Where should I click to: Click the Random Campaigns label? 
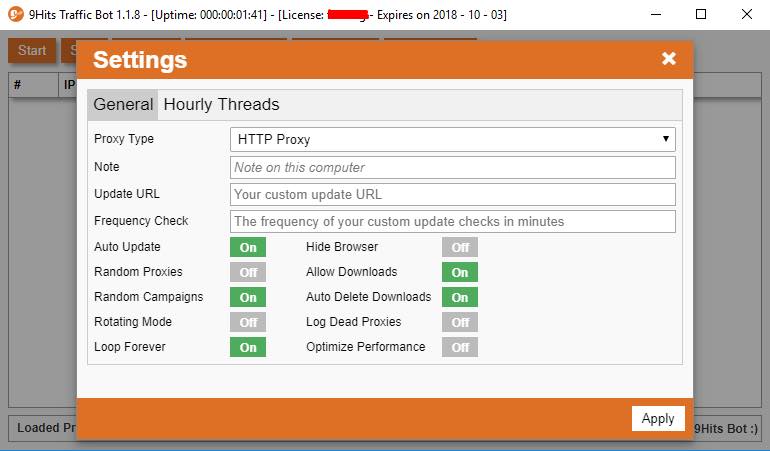pos(148,297)
